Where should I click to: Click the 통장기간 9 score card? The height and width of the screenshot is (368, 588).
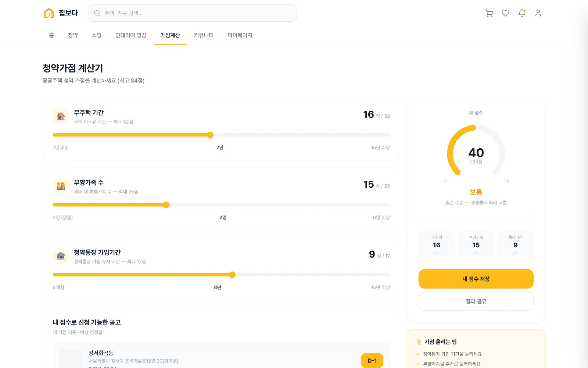[x=516, y=245]
